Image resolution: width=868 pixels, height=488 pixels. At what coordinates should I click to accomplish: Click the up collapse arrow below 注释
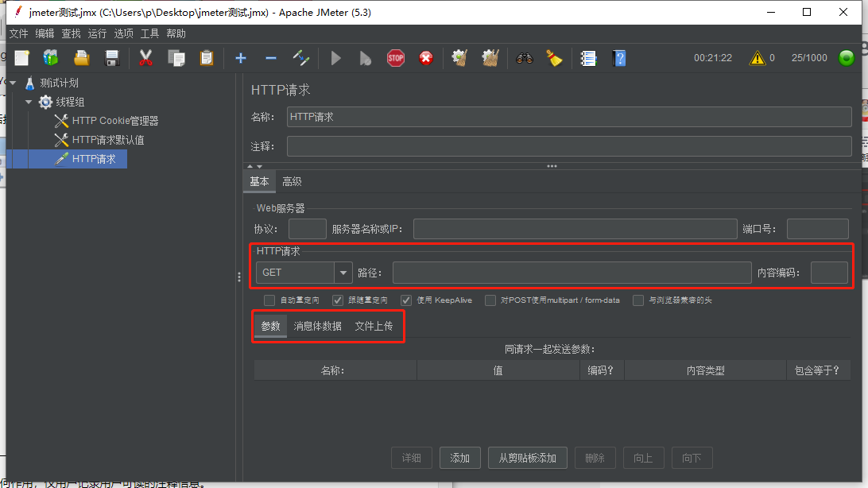pos(250,166)
